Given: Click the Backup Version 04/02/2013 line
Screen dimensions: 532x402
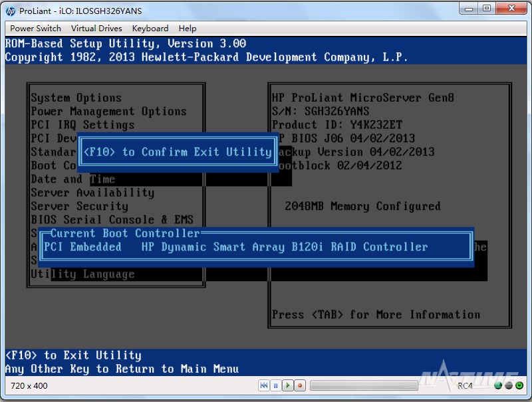Looking at the screenshot, I should click(356, 152).
